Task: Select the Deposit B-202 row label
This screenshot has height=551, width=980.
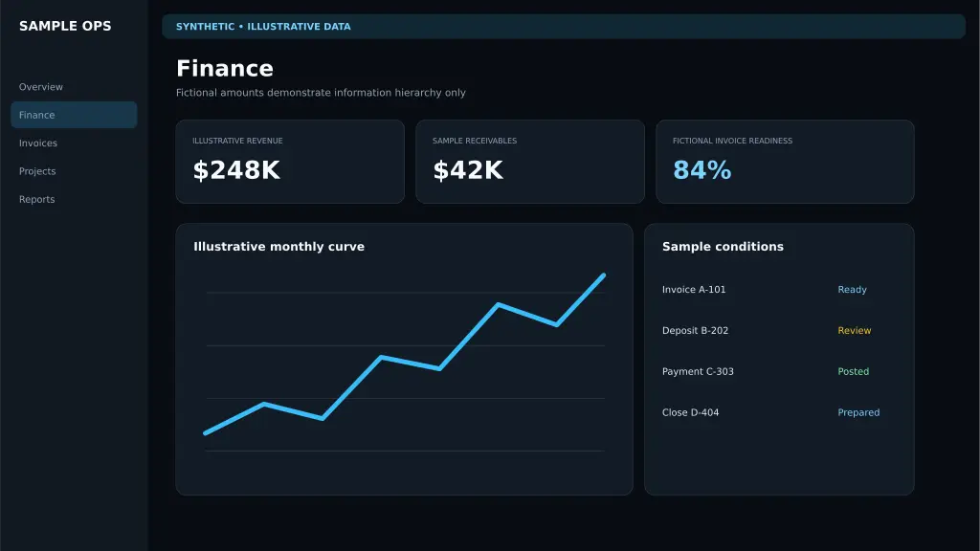Action: [x=695, y=330]
